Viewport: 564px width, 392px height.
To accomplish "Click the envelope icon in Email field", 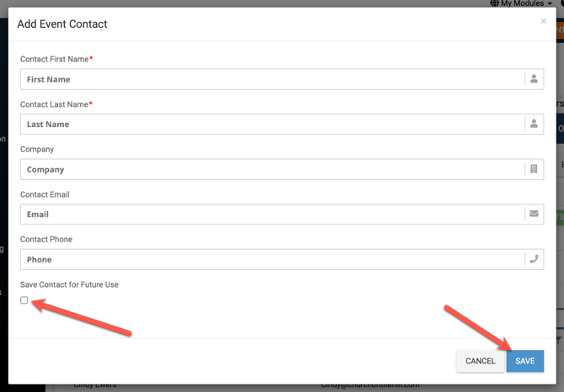I will point(534,214).
